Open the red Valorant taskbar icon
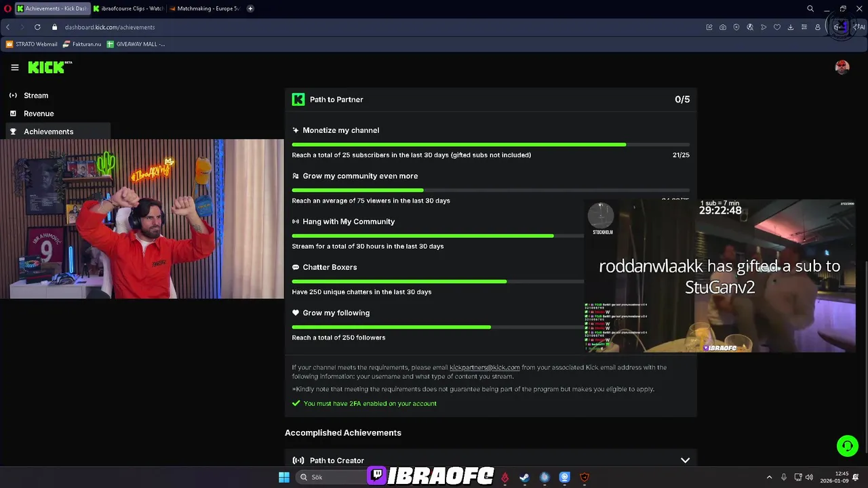This screenshot has height=488, width=868. [505, 477]
